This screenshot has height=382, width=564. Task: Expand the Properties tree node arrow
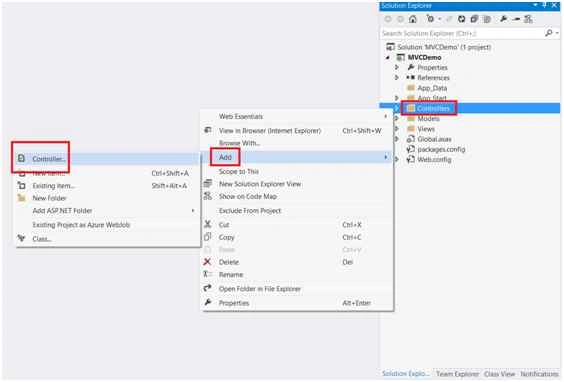(x=396, y=67)
